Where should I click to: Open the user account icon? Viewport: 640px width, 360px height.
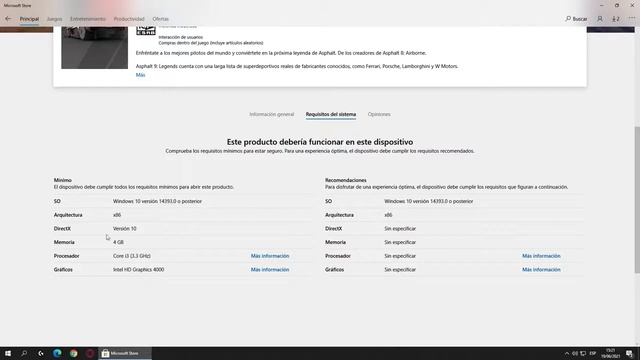pos(600,19)
